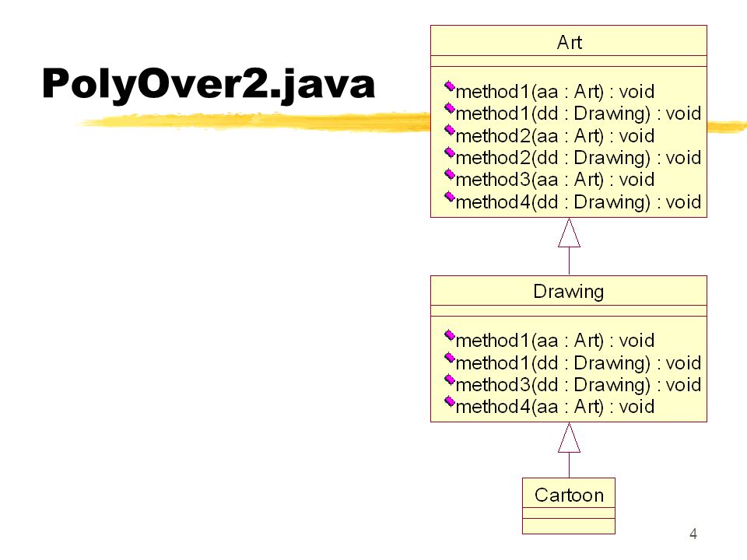Click the slide page number 4

pos(693,534)
